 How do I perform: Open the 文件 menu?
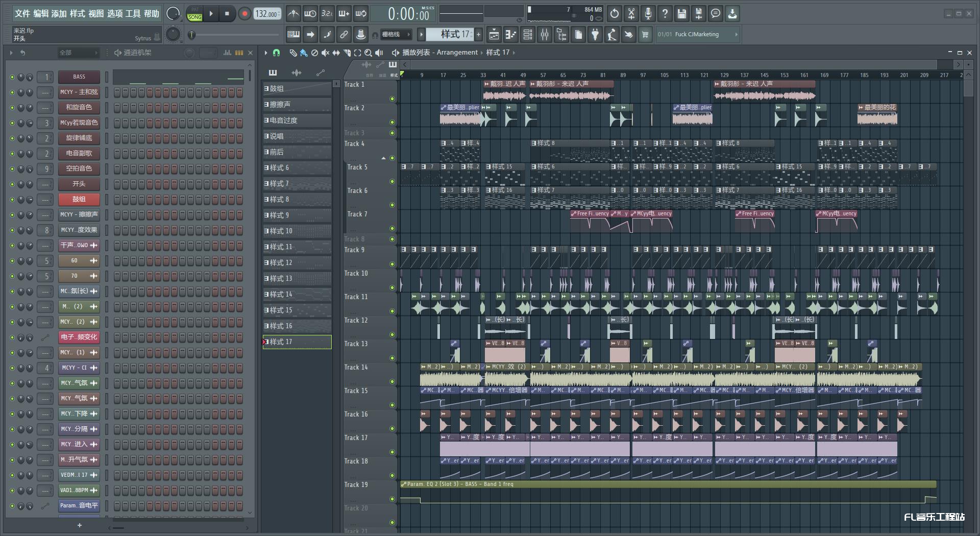22,14
